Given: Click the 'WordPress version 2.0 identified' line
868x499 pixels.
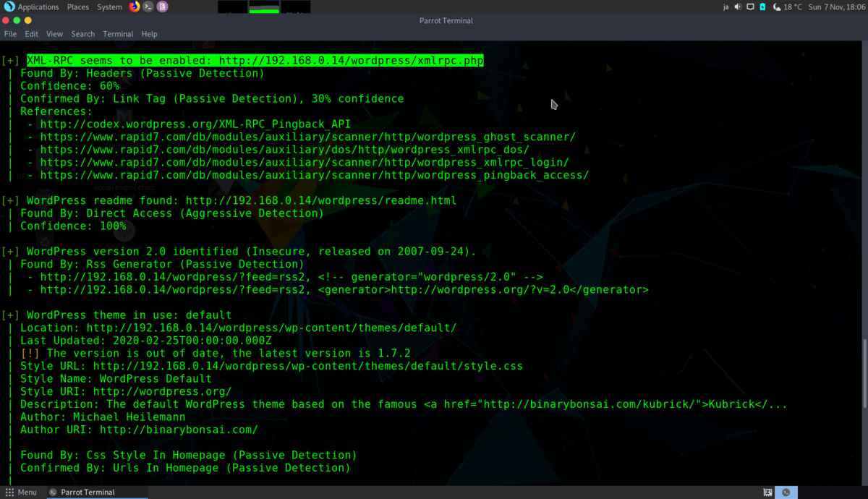Looking at the screenshot, I should pyautogui.click(x=252, y=252).
